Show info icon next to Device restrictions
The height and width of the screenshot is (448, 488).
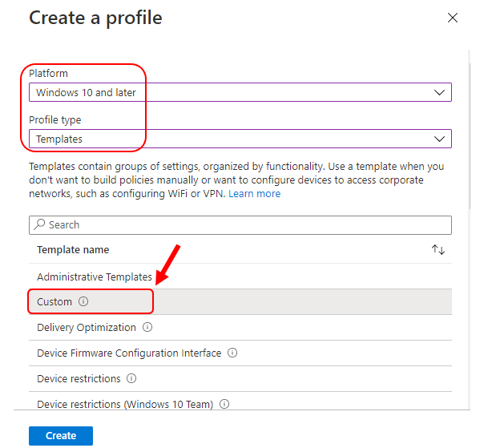pos(131,378)
